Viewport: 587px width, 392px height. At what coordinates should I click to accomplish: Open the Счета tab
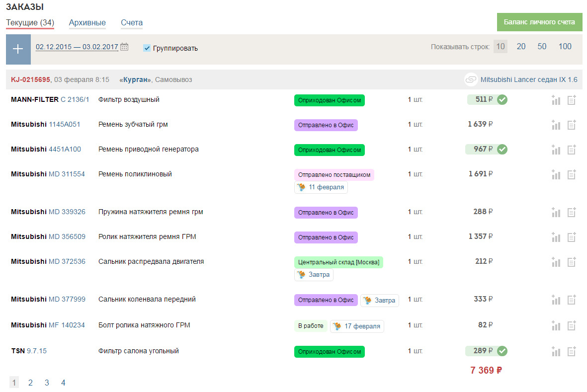pos(132,23)
